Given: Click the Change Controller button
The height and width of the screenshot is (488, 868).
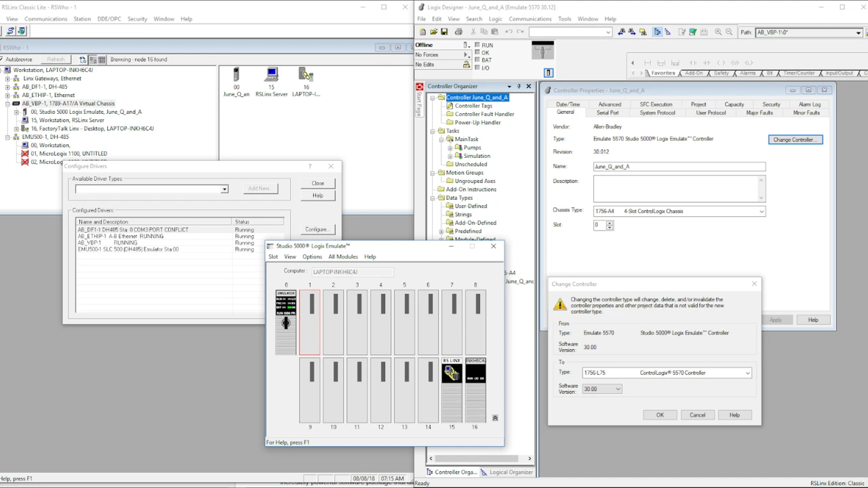Looking at the screenshot, I should tap(795, 140).
